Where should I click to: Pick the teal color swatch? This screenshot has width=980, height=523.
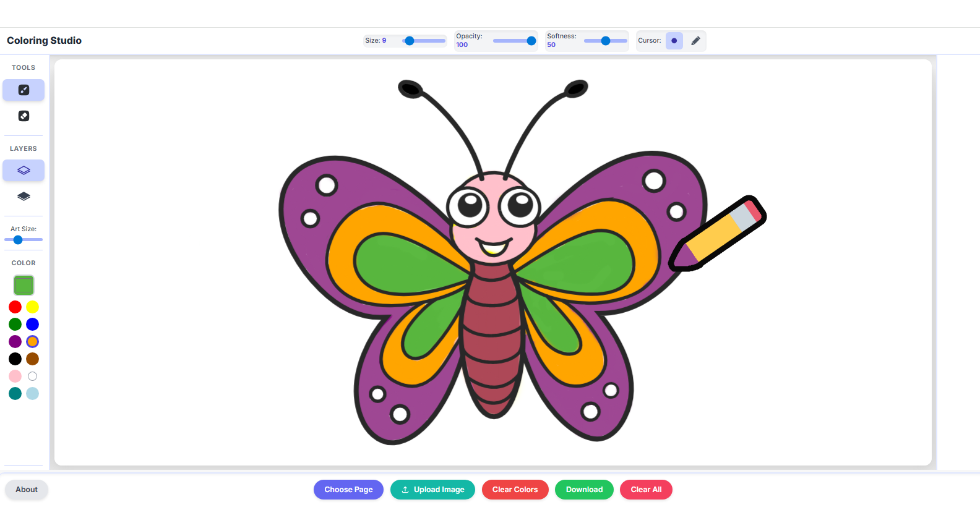pos(15,394)
